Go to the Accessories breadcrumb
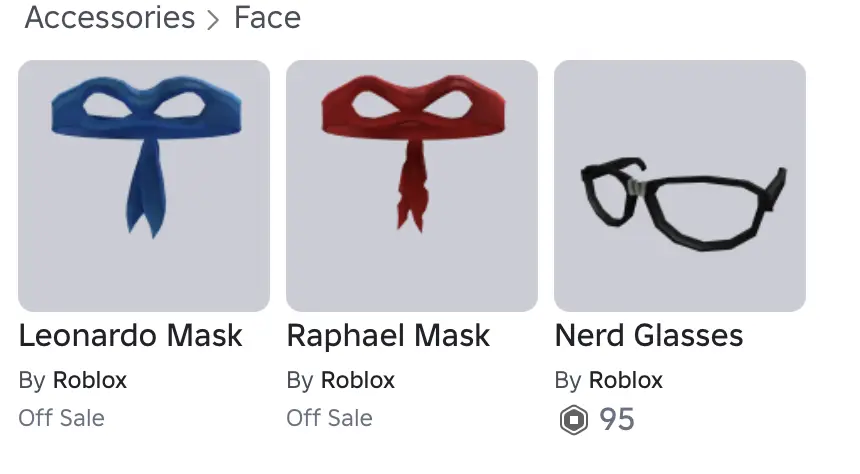860x474 pixels. click(109, 18)
